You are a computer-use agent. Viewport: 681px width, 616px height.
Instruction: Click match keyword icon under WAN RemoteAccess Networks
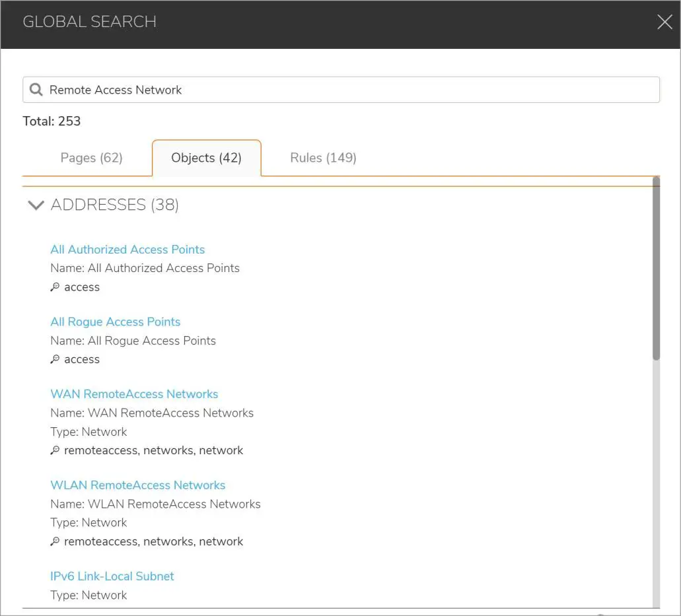point(55,451)
